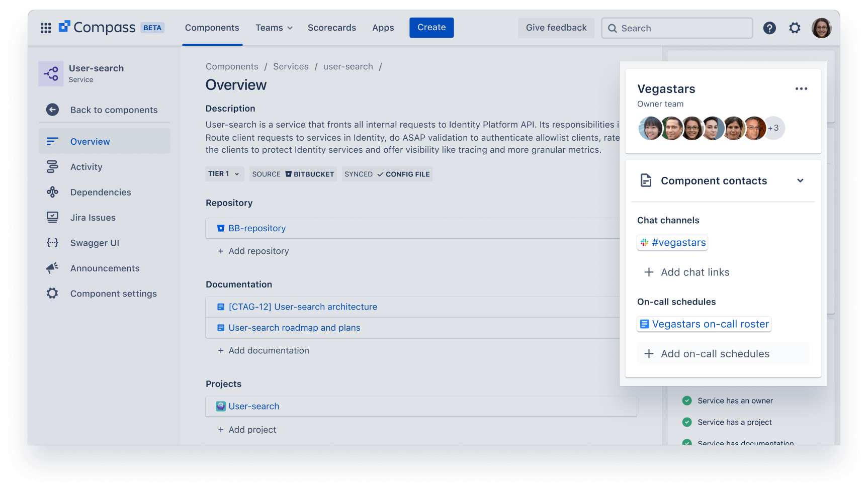
Task: Open the user profile avatar
Action: coord(821,28)
